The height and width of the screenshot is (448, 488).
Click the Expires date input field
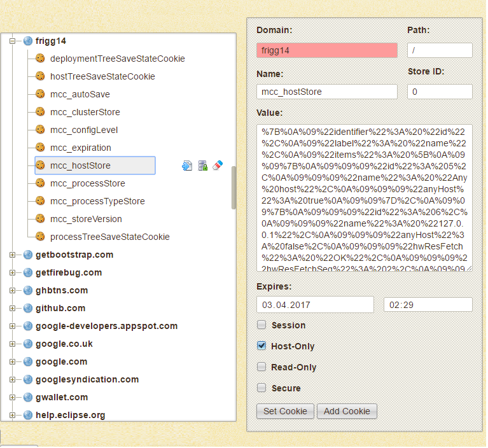(x=316, y=305)
